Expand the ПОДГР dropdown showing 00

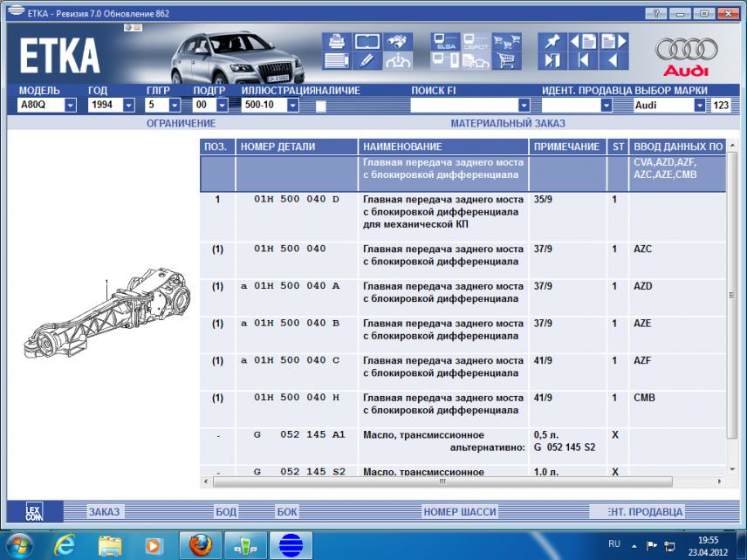(x=223, y=106)
